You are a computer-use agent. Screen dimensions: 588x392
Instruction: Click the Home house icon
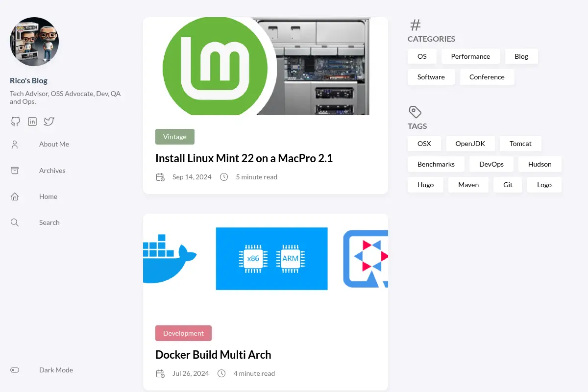point(15,196)
